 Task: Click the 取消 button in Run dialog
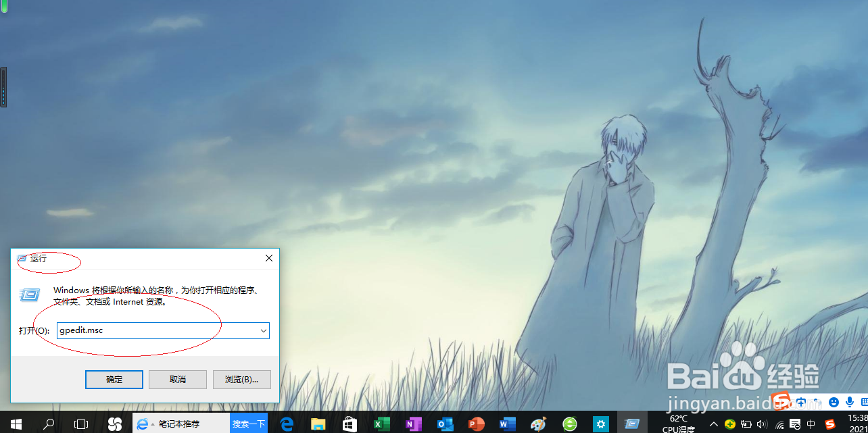click(178, 380)
